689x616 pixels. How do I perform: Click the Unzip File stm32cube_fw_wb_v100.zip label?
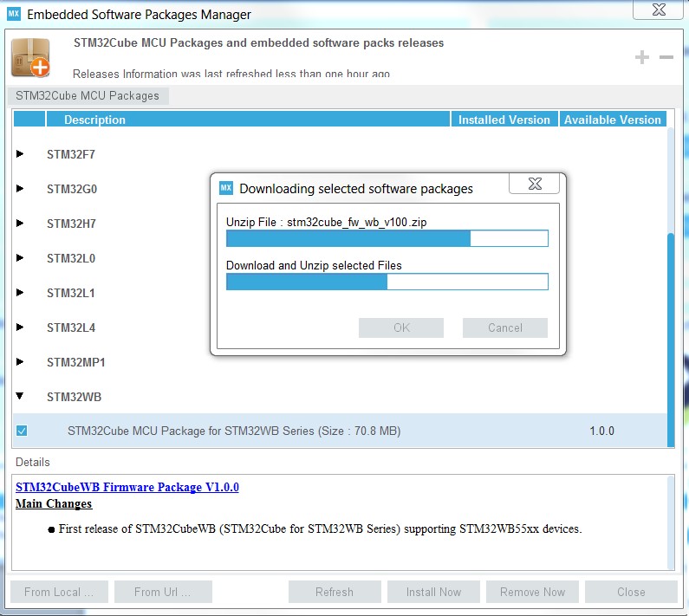(326, 223)
